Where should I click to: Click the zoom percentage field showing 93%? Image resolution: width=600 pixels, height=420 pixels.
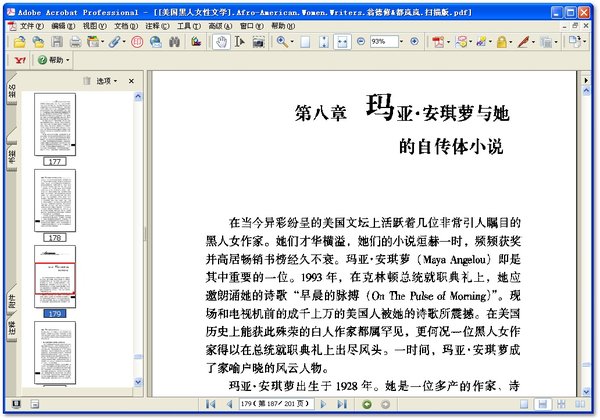click(383, 41)
